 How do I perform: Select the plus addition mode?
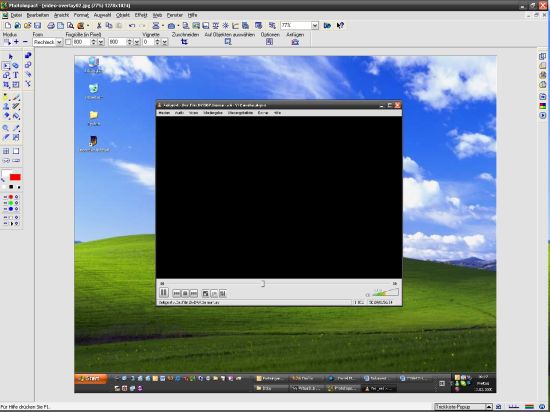16,42
